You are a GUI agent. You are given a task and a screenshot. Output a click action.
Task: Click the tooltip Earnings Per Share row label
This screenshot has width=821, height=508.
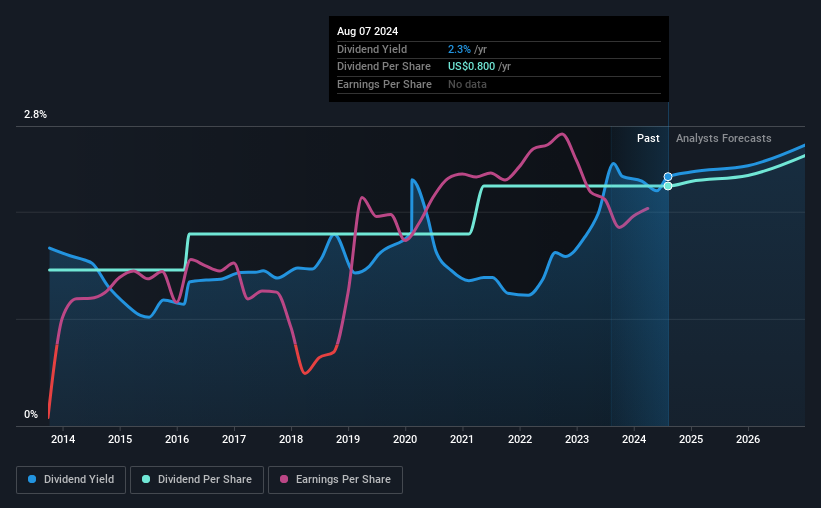384,84
